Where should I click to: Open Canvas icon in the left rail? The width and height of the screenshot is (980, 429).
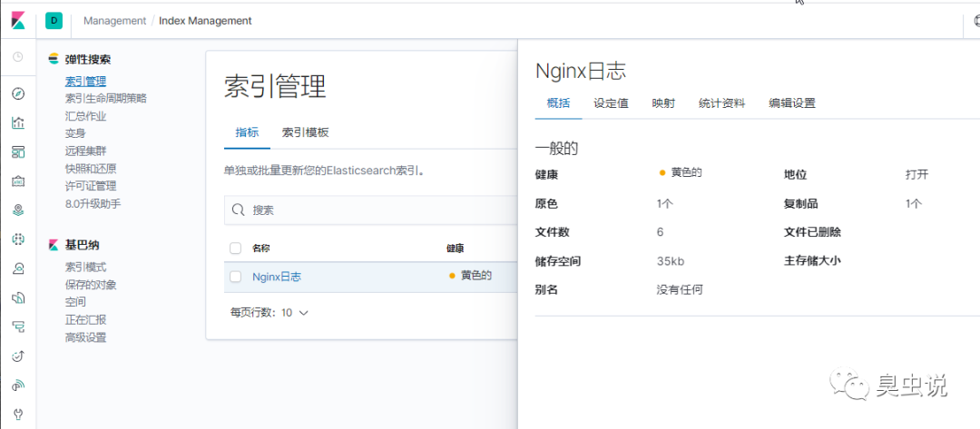(18, 181)
